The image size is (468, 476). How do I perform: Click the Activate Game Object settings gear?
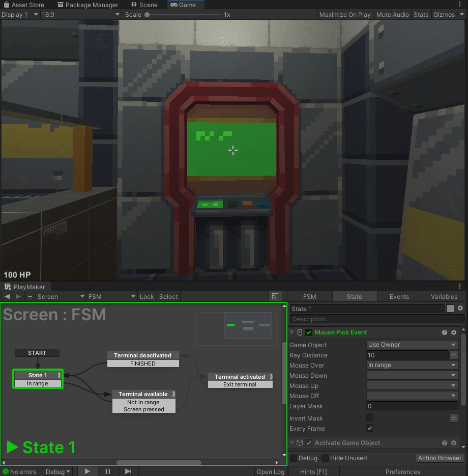454,443
